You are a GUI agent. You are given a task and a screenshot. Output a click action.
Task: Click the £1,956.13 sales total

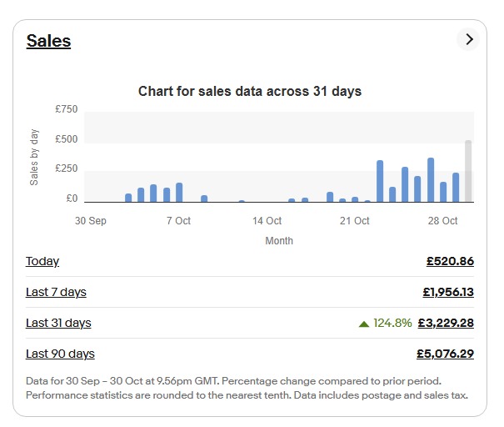[448, 292]
